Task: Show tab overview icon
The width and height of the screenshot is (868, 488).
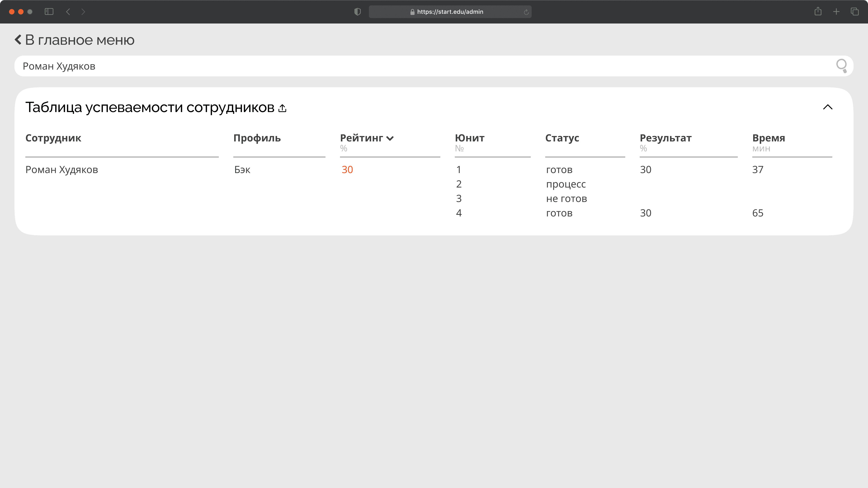Action: (x=854, y=12)
